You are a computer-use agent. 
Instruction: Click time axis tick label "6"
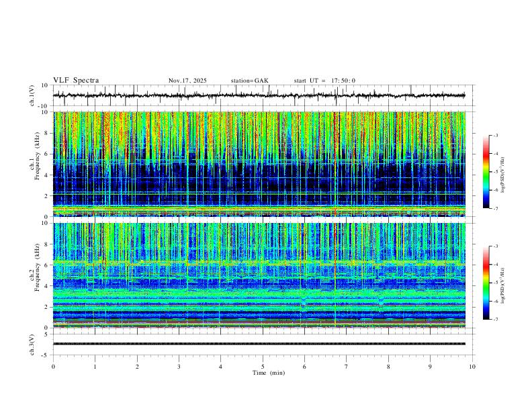[304, 367]
